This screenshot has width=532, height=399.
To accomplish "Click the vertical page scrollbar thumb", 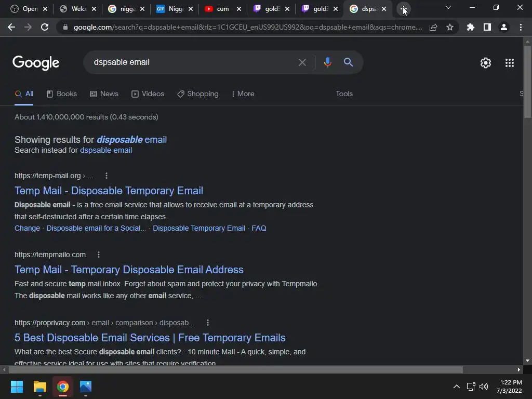I will coord(527,82).
